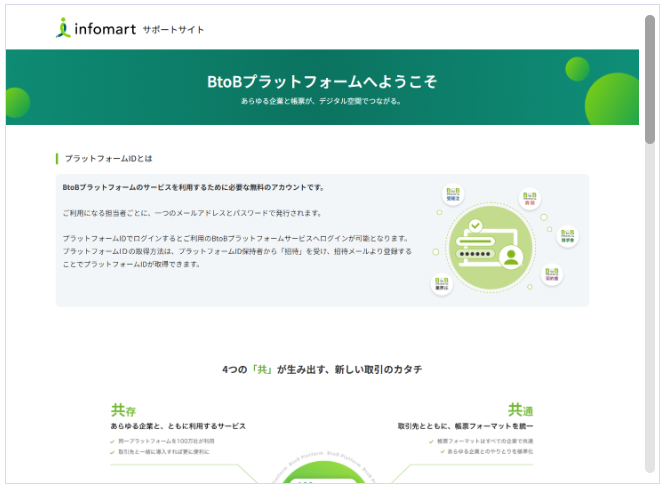Click the 共存 heading on the left
The width and height of the screenshot is (665, 490).
124,410
